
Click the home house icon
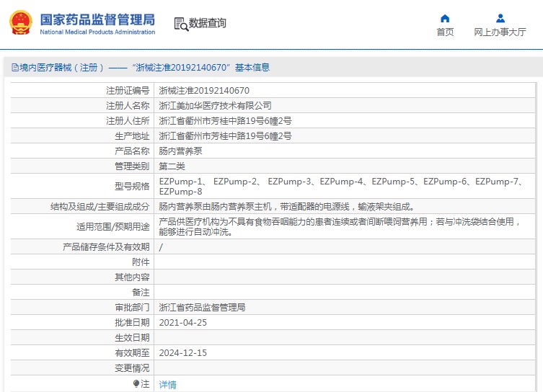point(445,18)
